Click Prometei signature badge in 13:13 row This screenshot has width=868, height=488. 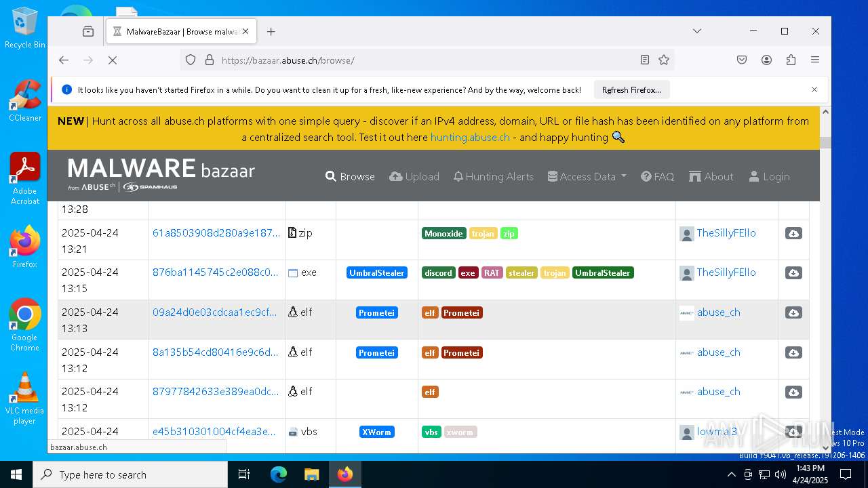coord(376,312)
